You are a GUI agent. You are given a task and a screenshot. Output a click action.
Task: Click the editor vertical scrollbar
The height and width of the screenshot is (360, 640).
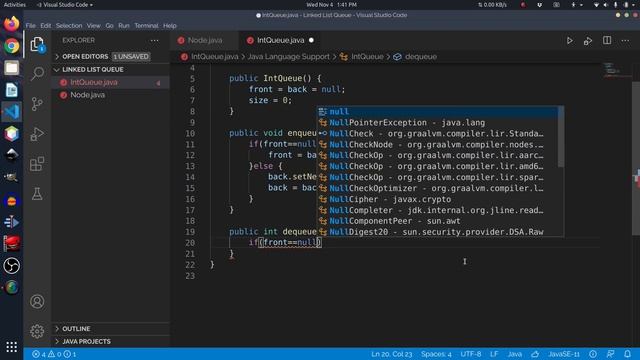[x=636, y=158]
